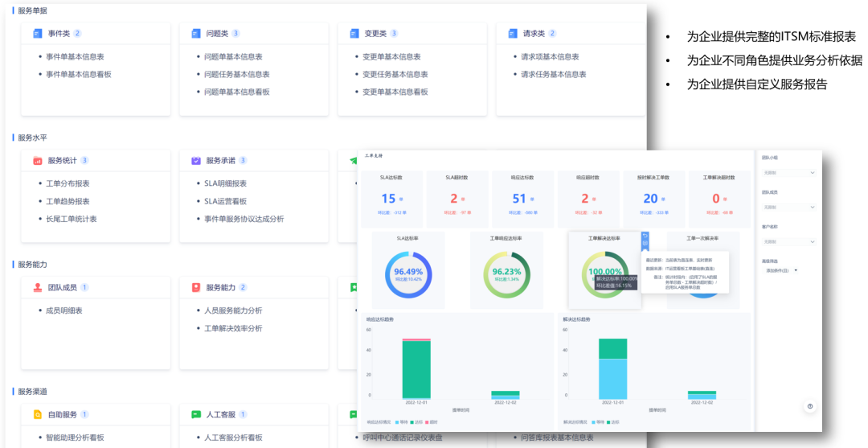Click the 自助服务 yellow icon
868x448 pixels.
(x=37, y=415)
